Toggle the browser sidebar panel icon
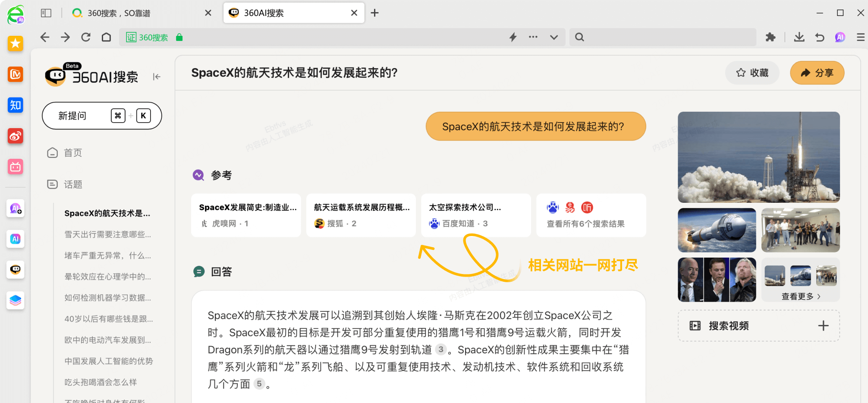Viewport: 868px width, 403px height. 46,13
